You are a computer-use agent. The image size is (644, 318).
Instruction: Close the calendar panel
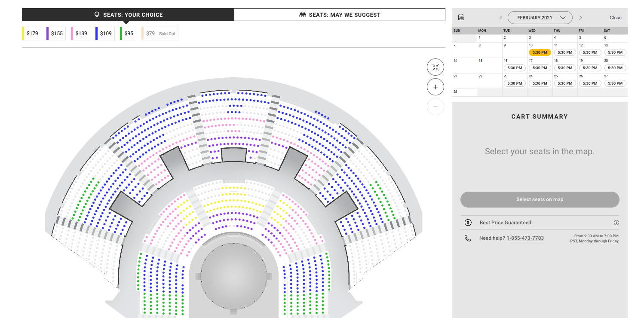[x=615, y=18]
